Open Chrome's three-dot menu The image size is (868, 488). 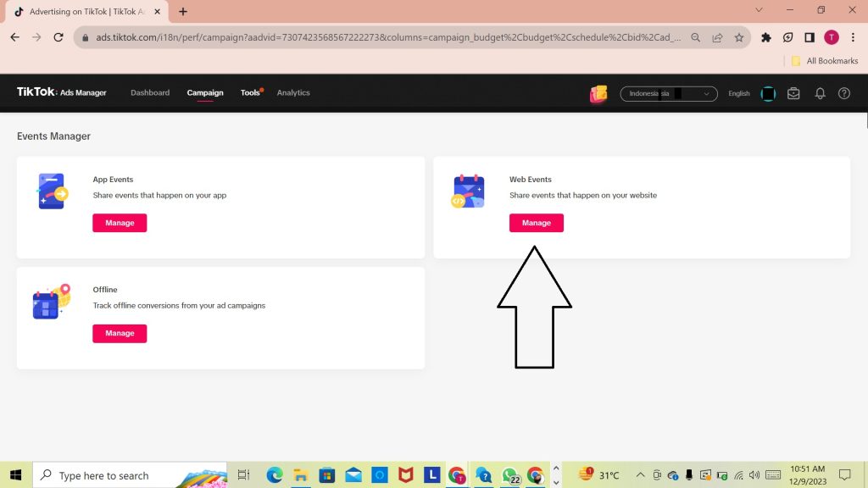(x=852, y=37)
